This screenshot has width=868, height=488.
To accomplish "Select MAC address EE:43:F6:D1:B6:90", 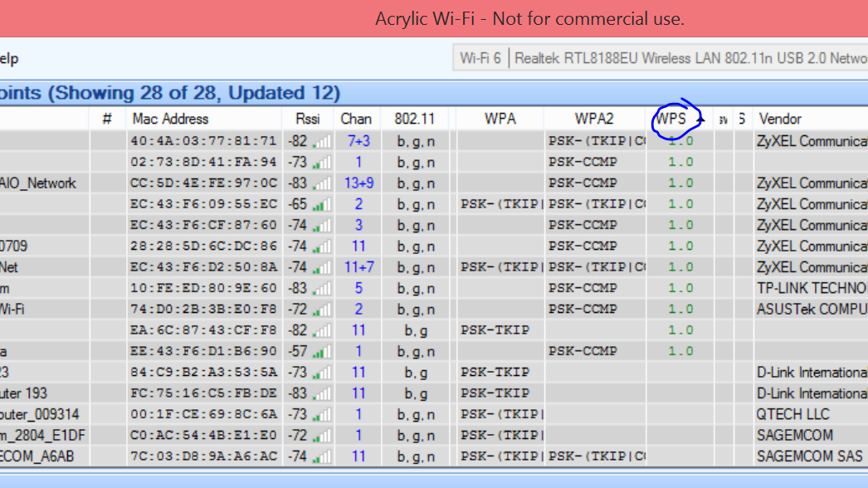I will tap(203, 352).
